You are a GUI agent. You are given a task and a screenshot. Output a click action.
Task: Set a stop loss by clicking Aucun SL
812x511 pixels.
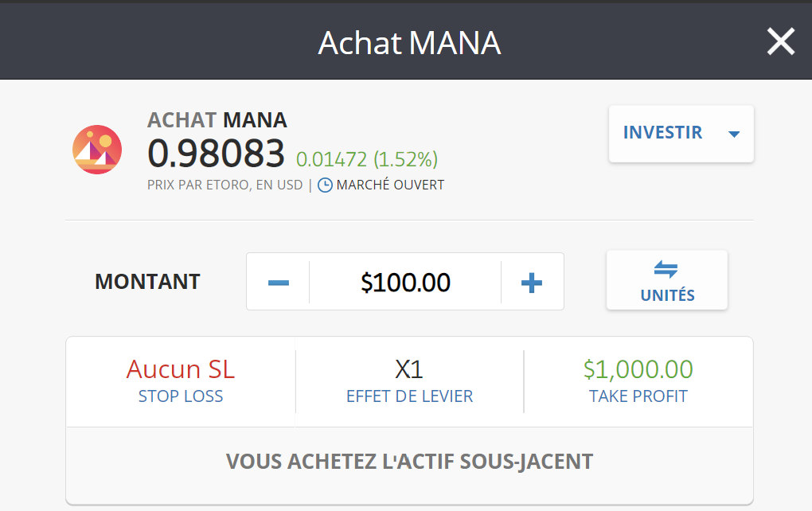coord(181,369)
